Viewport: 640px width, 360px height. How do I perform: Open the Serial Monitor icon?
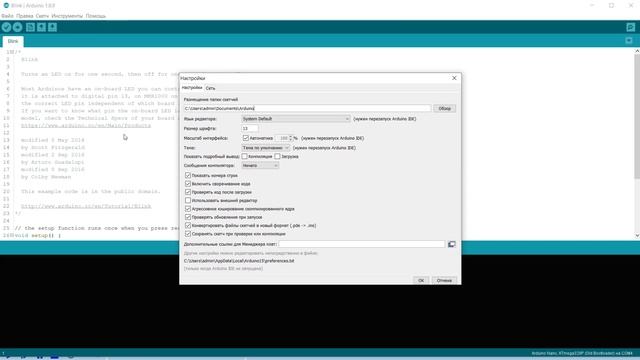click(x=631, y=27)
